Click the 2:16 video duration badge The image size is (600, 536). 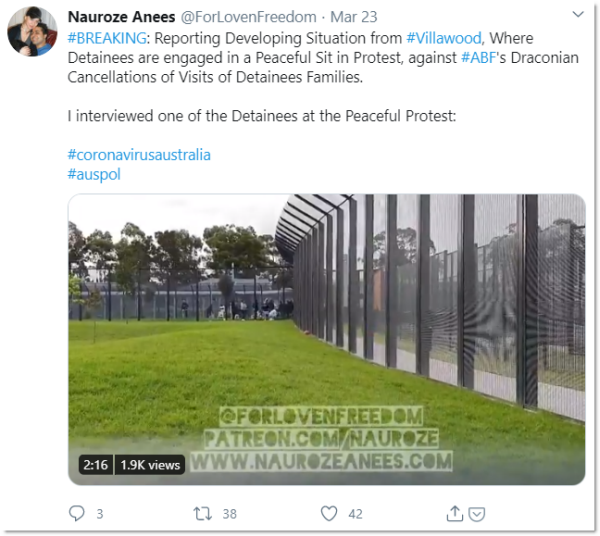tap(96, 465)
